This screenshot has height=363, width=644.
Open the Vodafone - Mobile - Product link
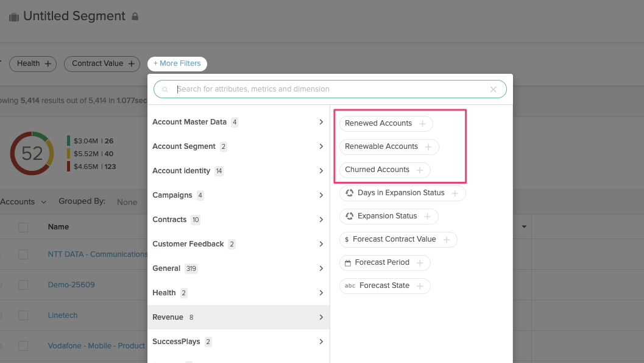[96, 346]
